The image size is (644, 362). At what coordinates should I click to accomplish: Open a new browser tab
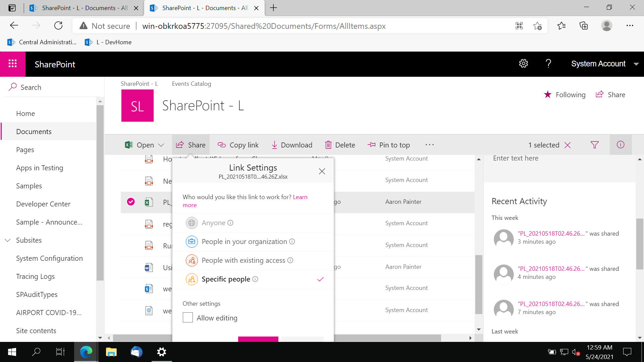pos(273,8)
